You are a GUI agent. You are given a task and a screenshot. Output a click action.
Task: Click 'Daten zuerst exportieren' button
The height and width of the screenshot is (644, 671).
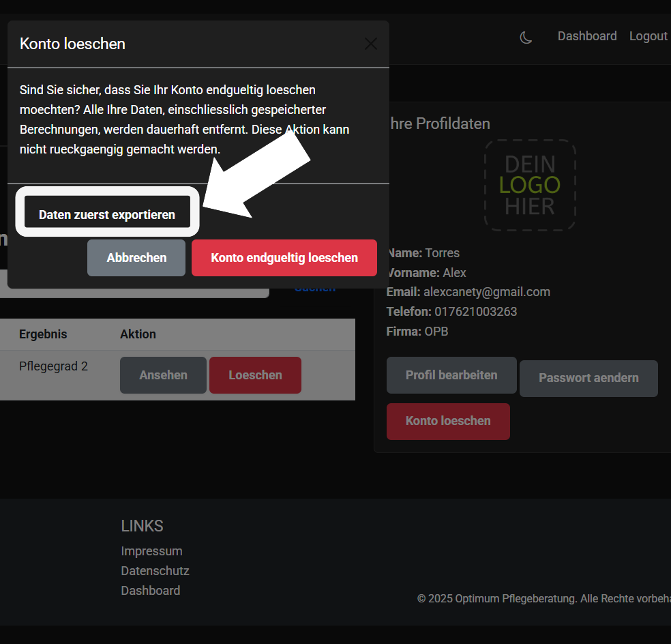[x=107, y=214]
